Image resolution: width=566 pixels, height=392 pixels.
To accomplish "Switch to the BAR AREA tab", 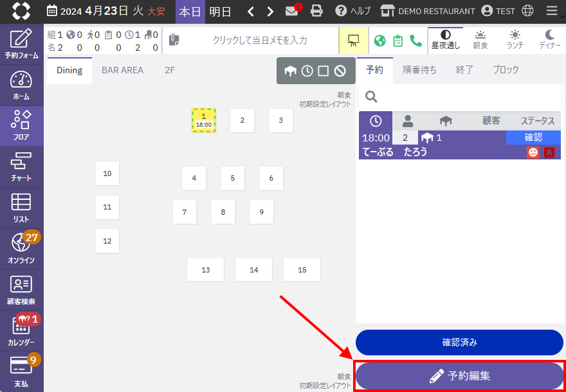I will [x=122, y=70].
